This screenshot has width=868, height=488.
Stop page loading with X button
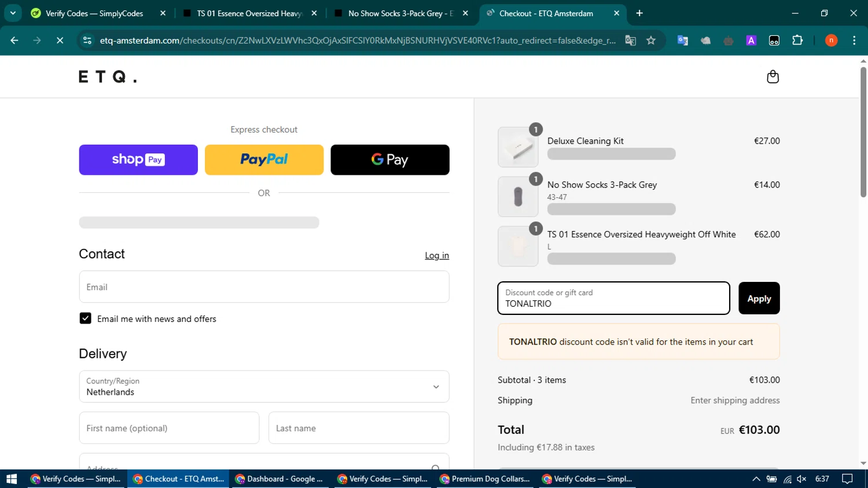[x=60, y=40]
